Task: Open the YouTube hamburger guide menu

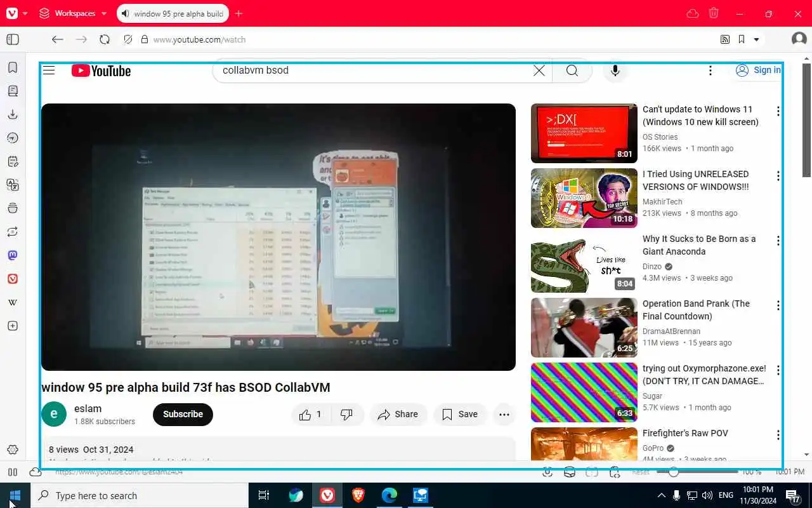Action: coord(49,70)
